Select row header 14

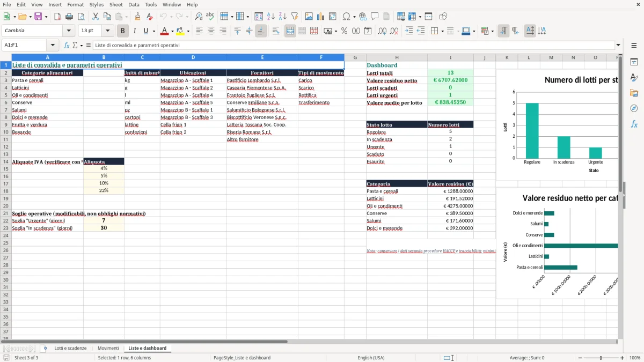6,161
